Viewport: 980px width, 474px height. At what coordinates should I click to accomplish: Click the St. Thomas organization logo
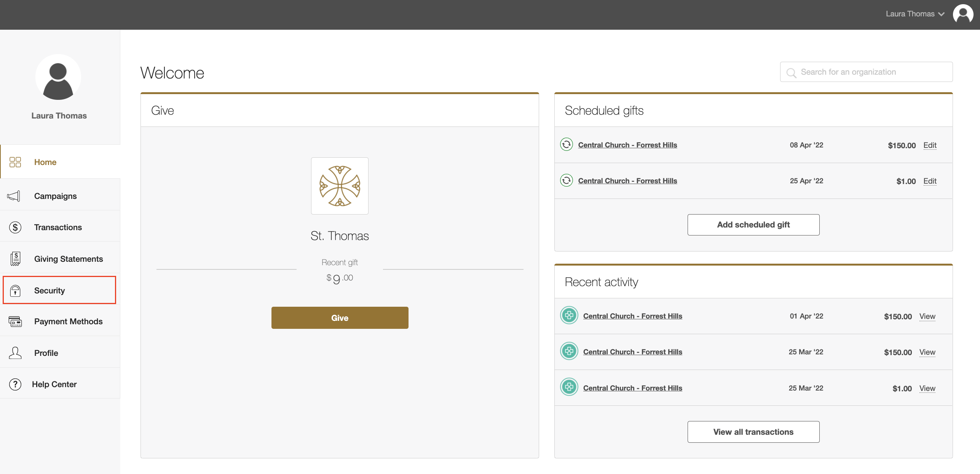[339, 186]
